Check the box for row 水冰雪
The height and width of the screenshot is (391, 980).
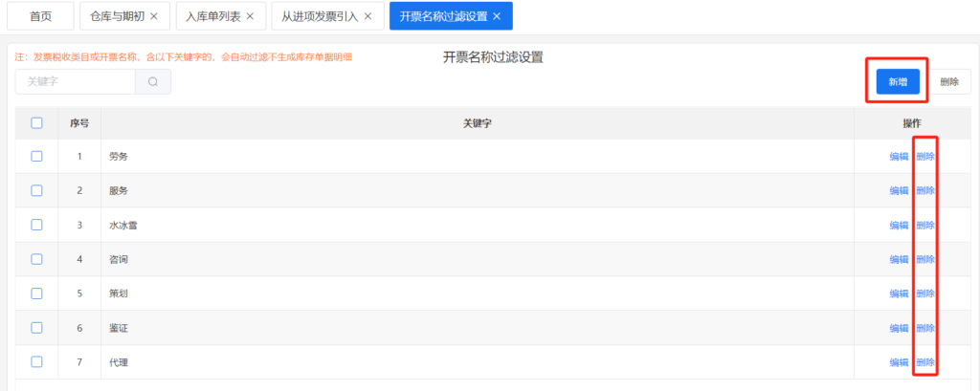(x=37, y=225)
